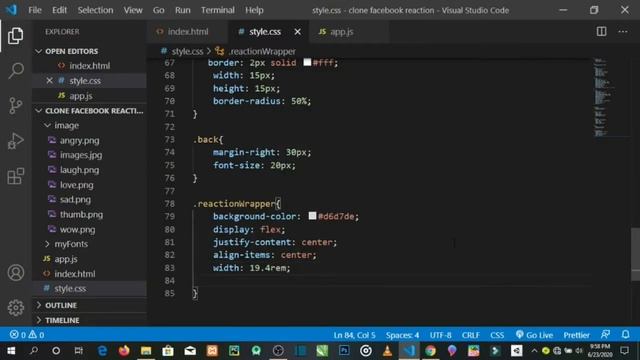Image resolution: width=640 pixels, height=360 pixels.
Task: Open index.html in the project folder tree
Action: point(75,274)
